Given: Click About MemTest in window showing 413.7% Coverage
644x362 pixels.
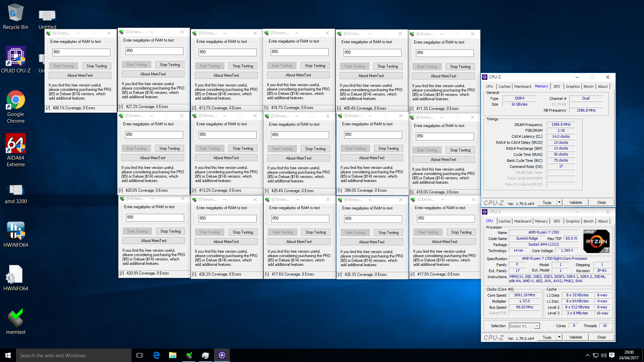Looking at the screenshot, I should [x=226, y=75].
